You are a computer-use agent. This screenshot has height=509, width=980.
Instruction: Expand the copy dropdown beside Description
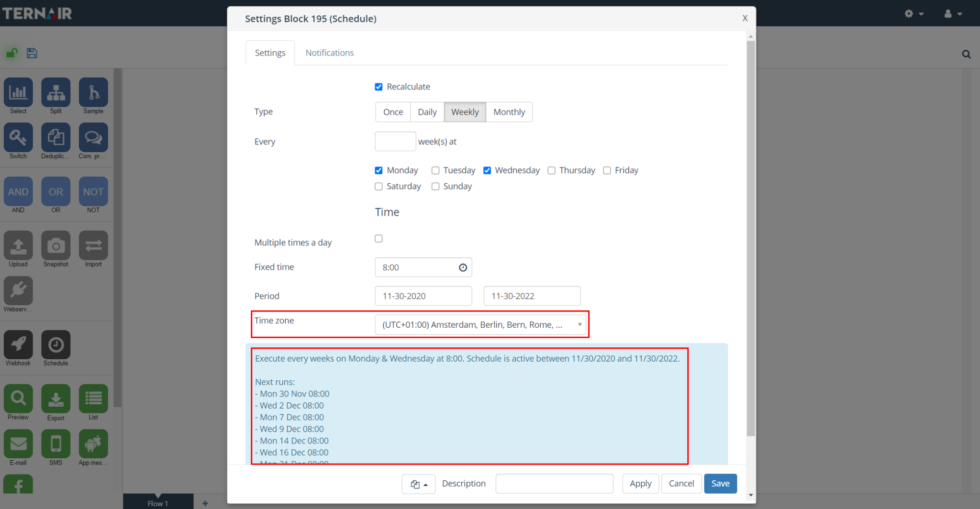pos(418,484)
